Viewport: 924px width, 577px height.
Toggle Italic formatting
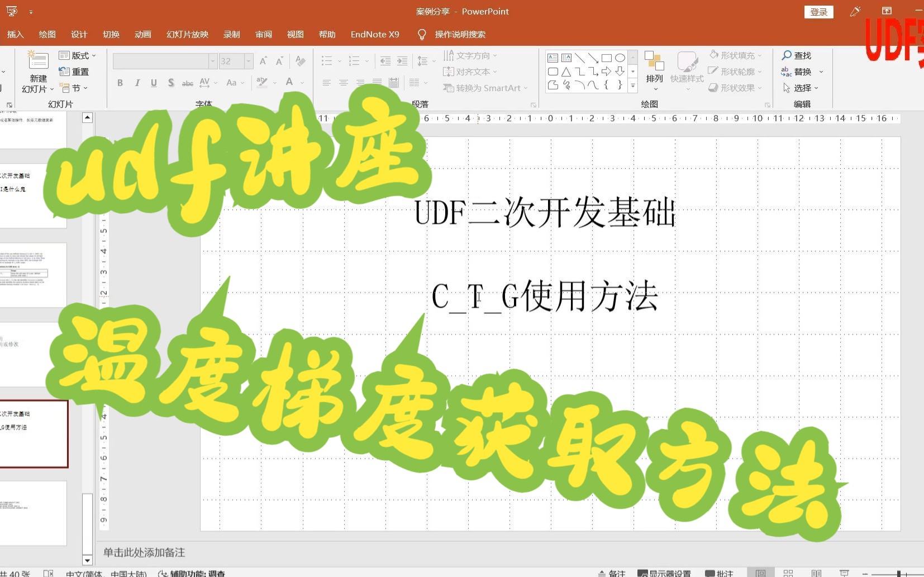point(137,83)
